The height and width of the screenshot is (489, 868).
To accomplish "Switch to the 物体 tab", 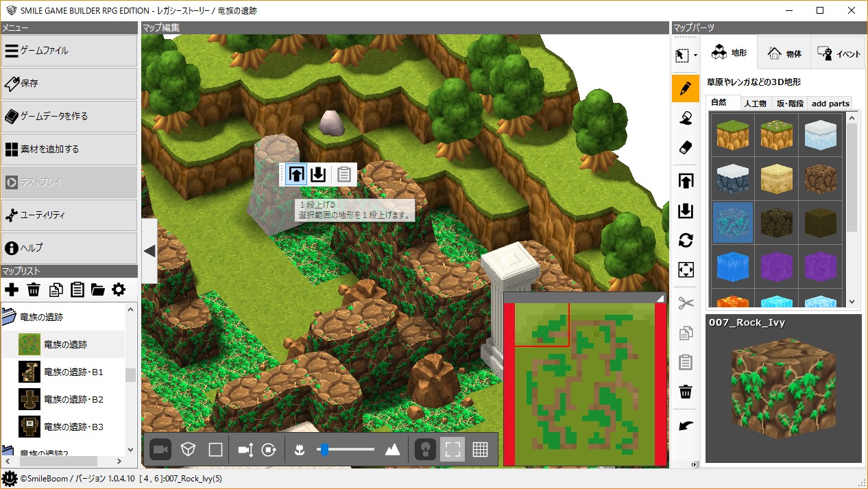I will click(x=784, y=53).
